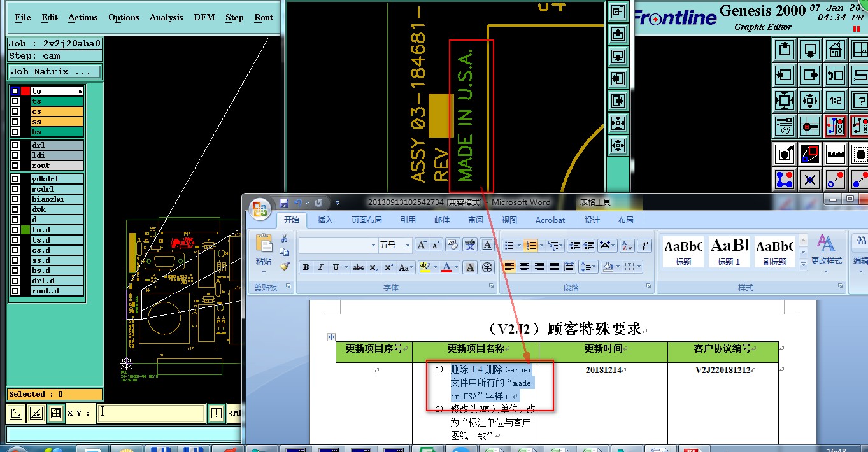This screenshot has width=868, height=452.
Task: Click the delete feature X icon
Action: (809, 180)
